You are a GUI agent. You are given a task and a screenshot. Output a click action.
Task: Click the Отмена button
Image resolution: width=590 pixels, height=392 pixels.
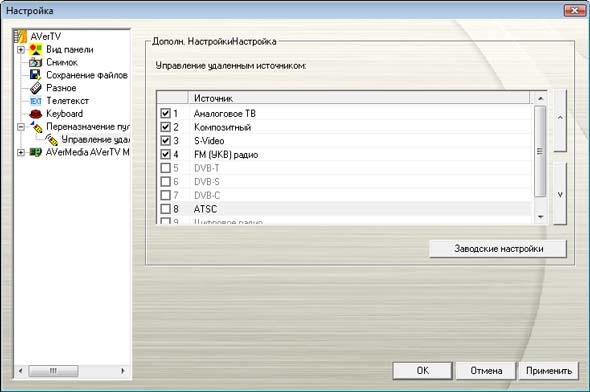point(486,371)
